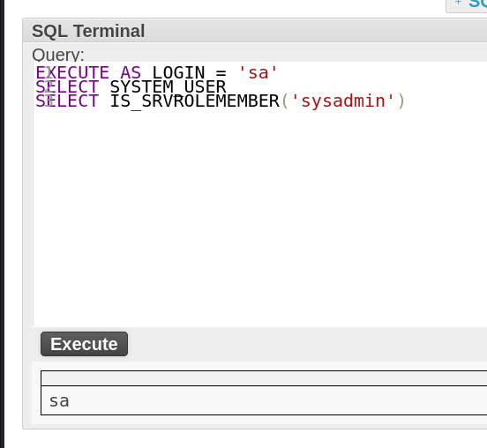The image size is (487, 448).
Task: Click the LOGIN keyword on line one
Action: click(178, 73)
